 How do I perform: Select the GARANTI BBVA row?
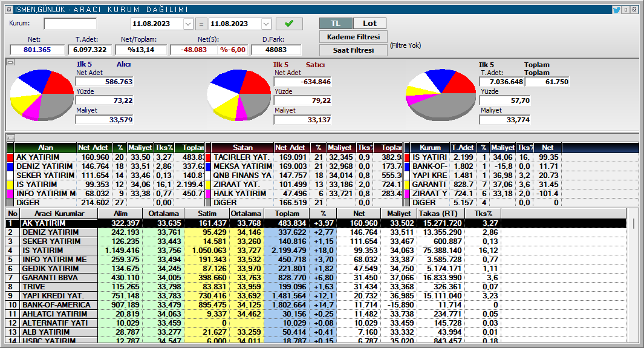316,278
